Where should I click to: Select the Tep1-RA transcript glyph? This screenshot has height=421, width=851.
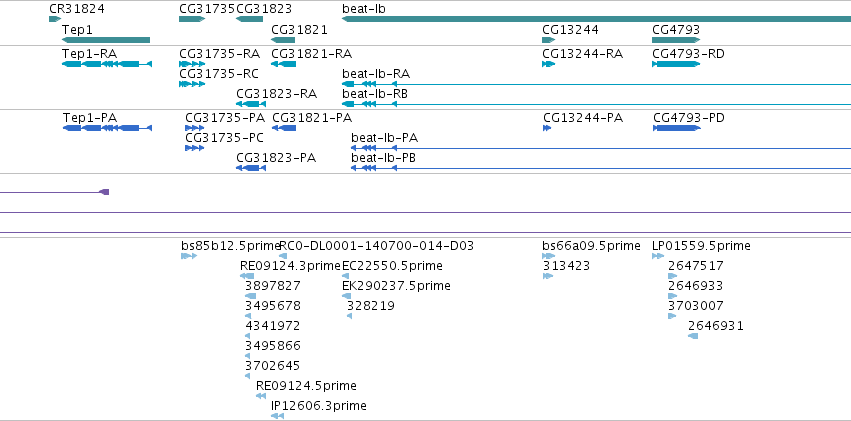click(107, 64)
